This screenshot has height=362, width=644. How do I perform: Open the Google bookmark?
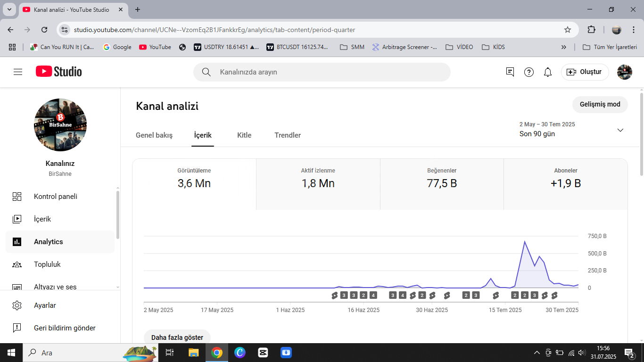117,47
